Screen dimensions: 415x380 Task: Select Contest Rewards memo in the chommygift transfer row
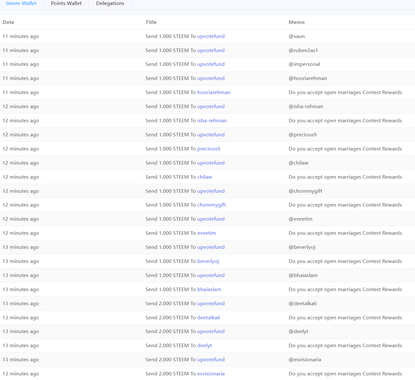(345, 205)
